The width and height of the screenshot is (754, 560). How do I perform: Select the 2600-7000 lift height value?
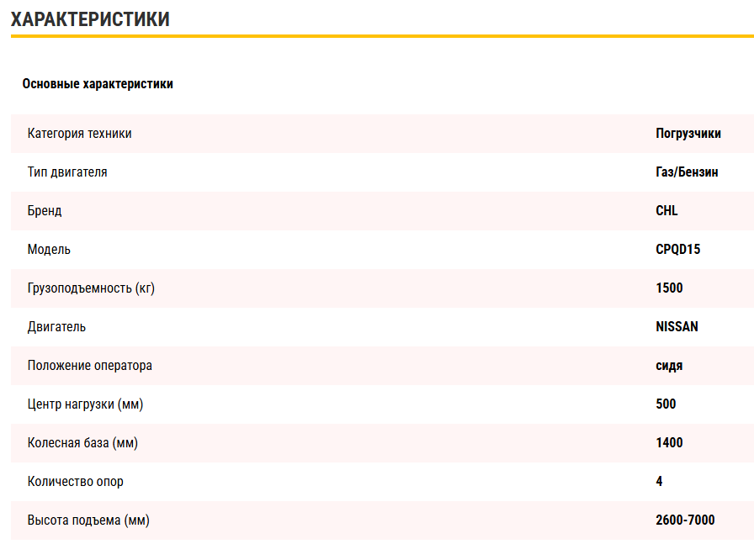(x=685, y=520)
